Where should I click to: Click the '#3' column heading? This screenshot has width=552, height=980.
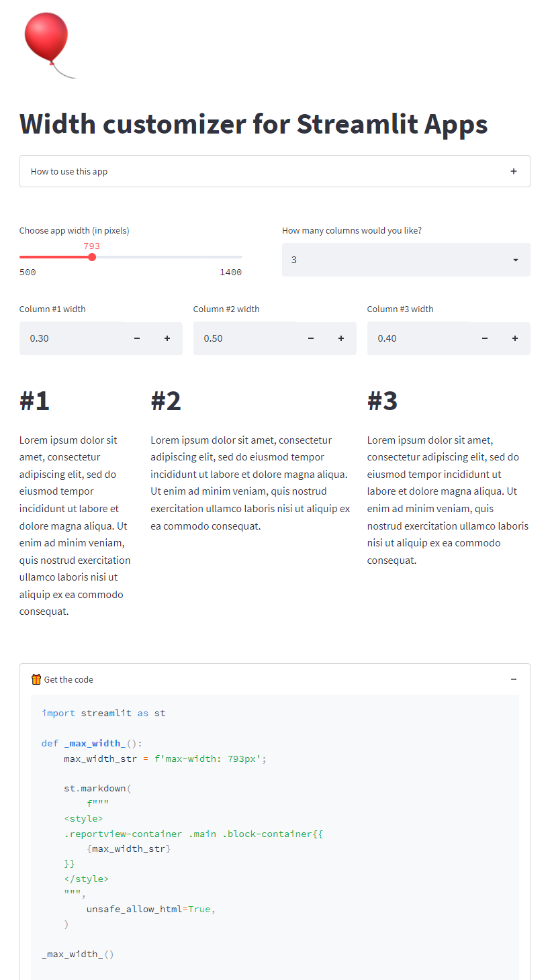pos(382,401)
